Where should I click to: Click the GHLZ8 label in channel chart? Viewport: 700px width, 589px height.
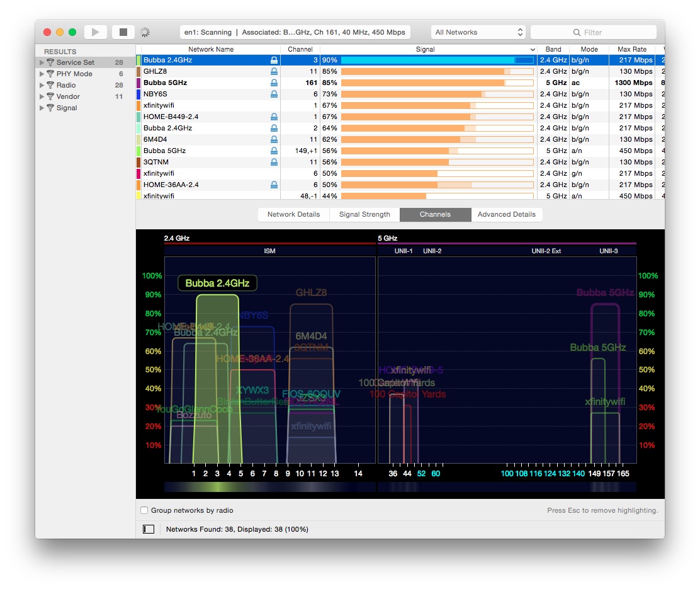tap(311, 293)
